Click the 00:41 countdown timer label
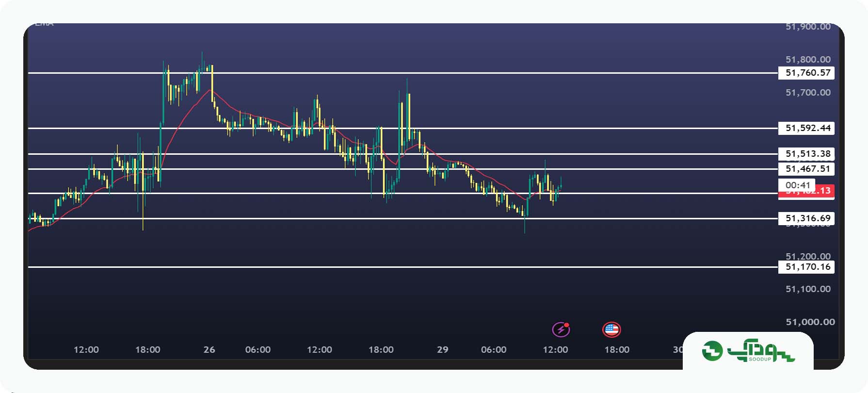The height and width of the screenshot is (393, 868). point(797,185)
